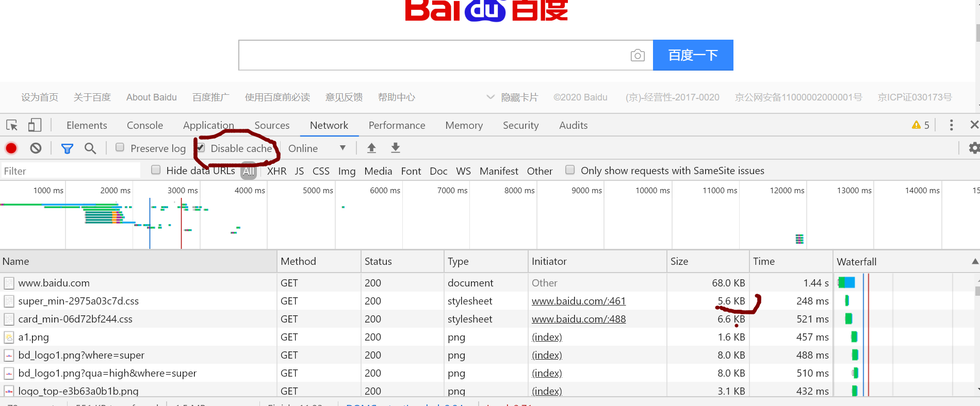Click the export HAR download arrow

click(x=396, y=148)
